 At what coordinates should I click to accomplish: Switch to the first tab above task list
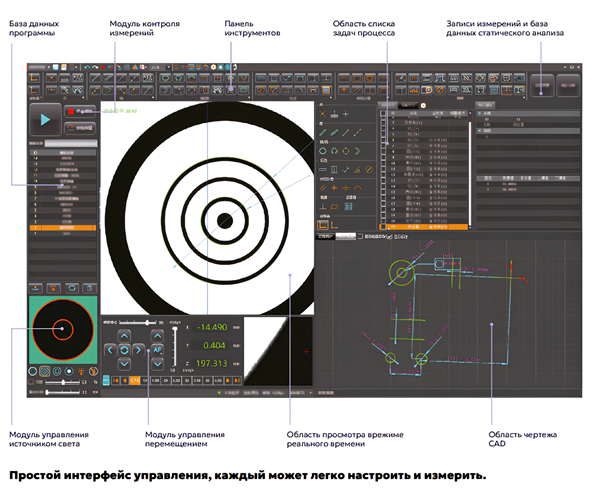388,103
